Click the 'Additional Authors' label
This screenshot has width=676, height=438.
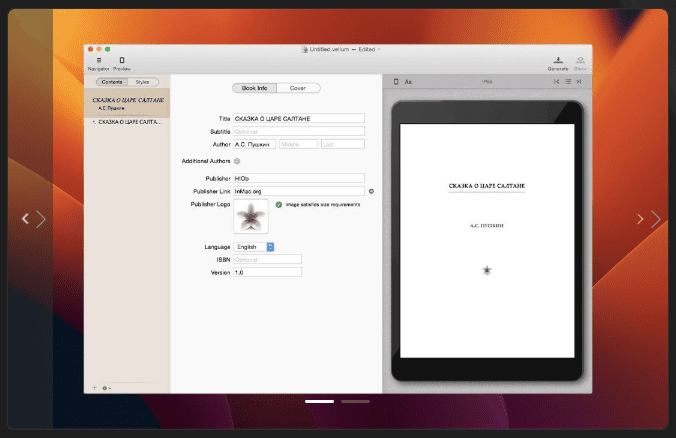[x=206, y=161]
